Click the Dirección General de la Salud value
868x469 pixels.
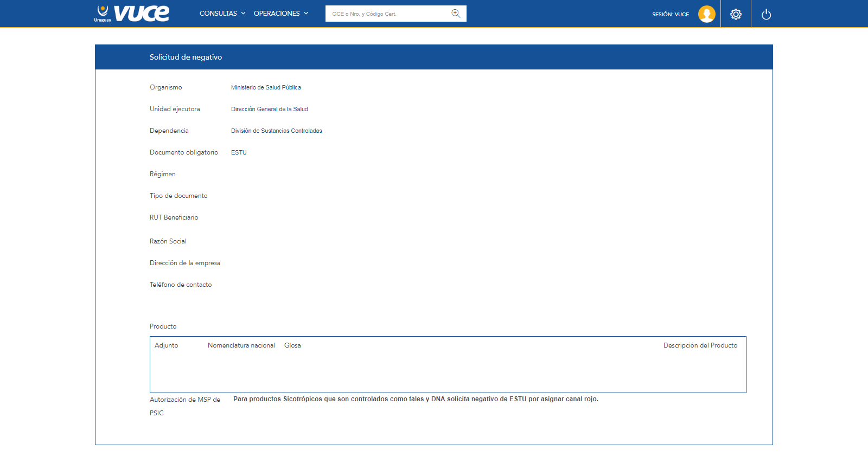pos(270,109)
